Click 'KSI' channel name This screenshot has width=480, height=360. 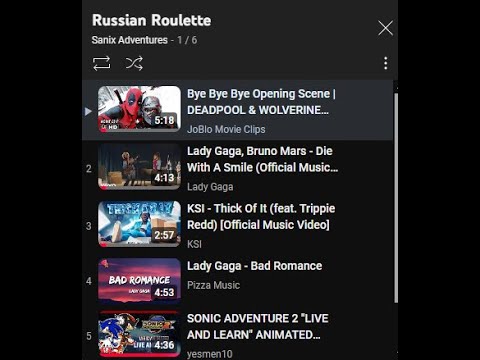(194, 244)
